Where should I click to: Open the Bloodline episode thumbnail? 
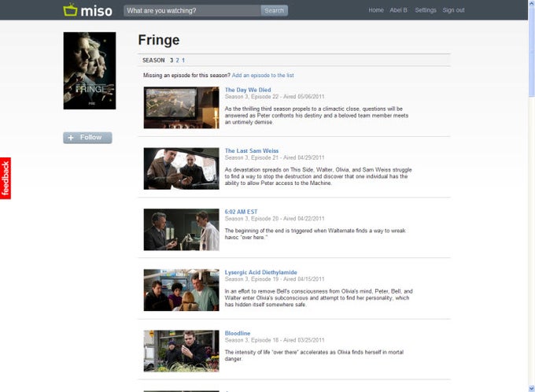pyautogui.click(x=181, y=351)
